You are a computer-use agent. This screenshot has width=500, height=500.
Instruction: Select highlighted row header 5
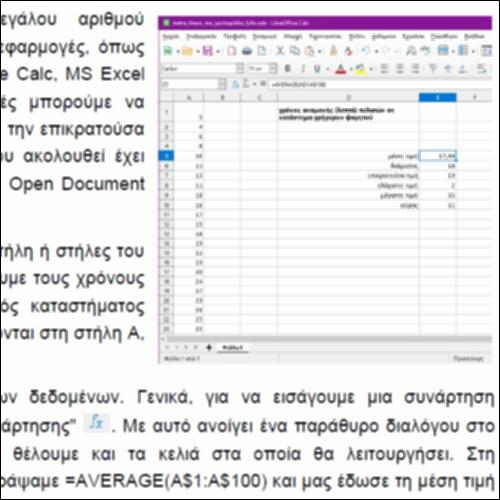click(x=166, y=156)
